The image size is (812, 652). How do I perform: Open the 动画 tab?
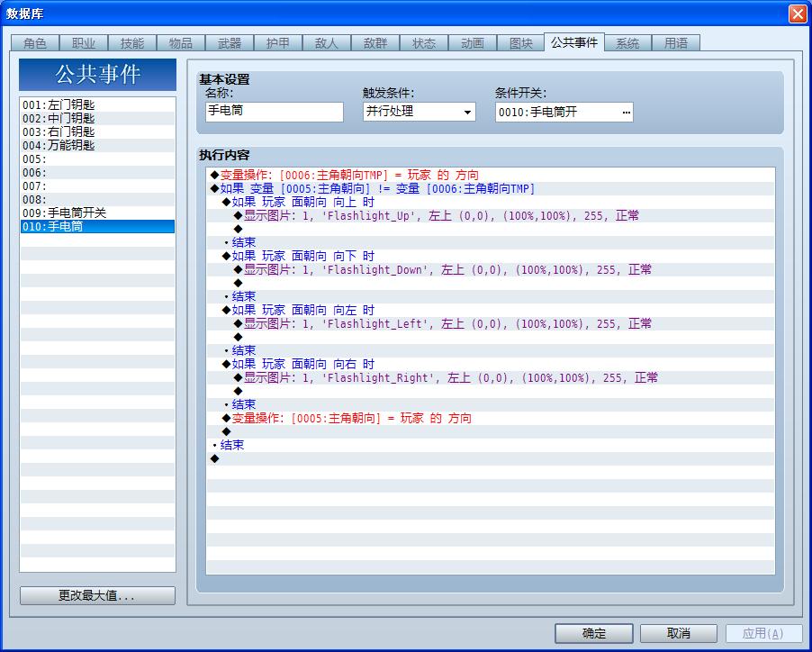pyautogui.click(x=473, y=43)
